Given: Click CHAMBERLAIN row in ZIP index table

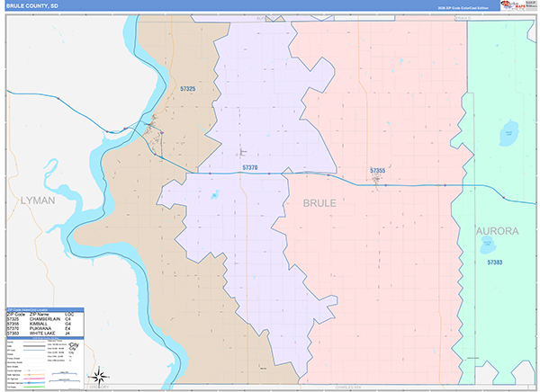Looking at the screenshot, I should coord(45,319).
